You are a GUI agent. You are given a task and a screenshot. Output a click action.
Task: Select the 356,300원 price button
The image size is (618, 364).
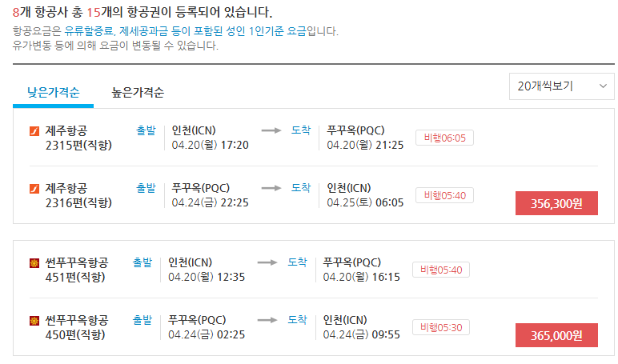click(556, 203)
